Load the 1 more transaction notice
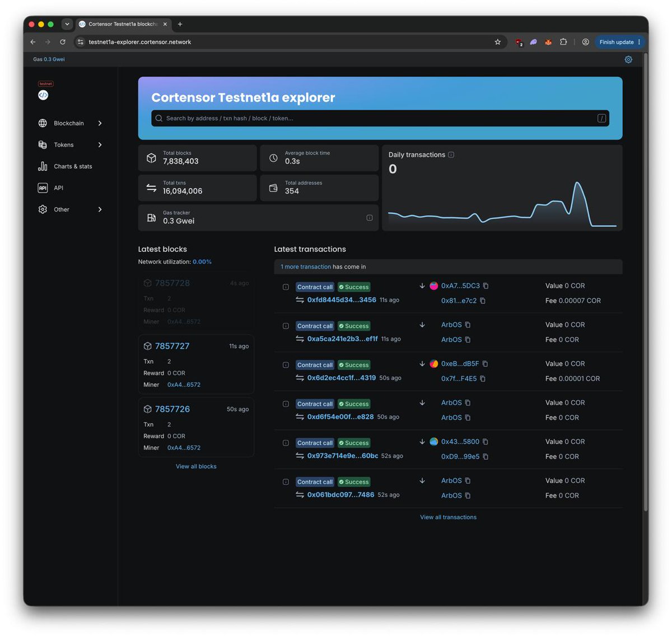The height and width of the screenshot is (637, 672). pos(306,267)
